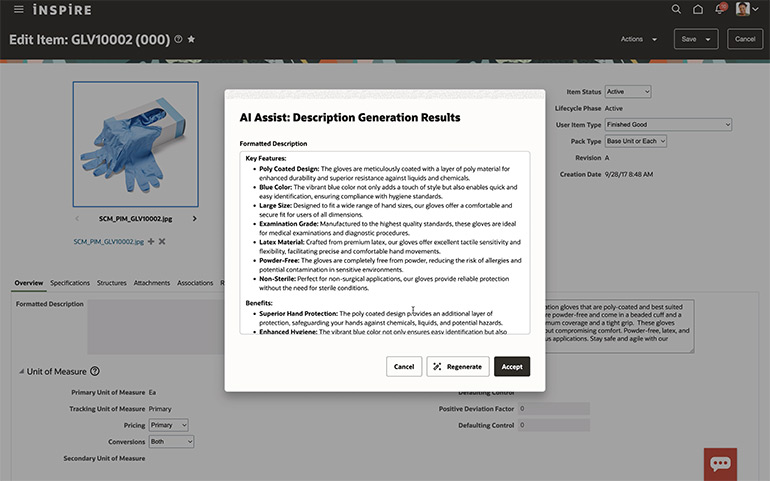Mark item as favorite with star
Image resolution: width=770 pixels, height=481 pixels.
click(x=191, y=39)
